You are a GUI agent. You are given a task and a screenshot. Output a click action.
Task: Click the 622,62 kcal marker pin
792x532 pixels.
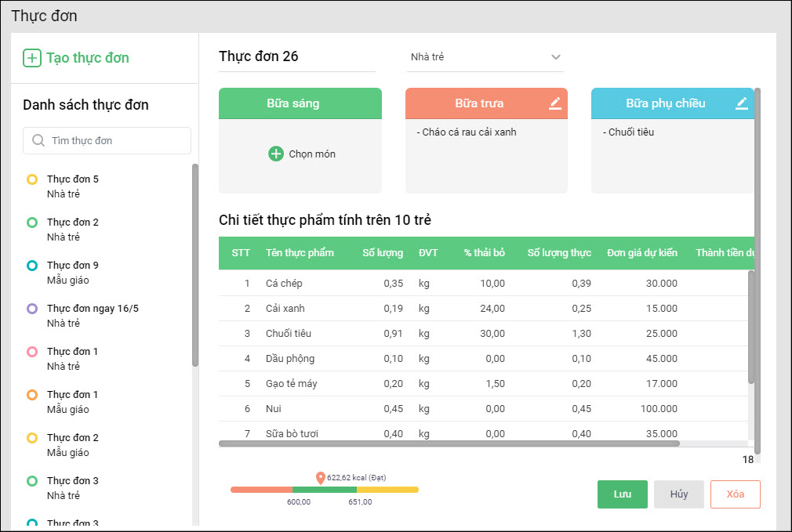320,478
